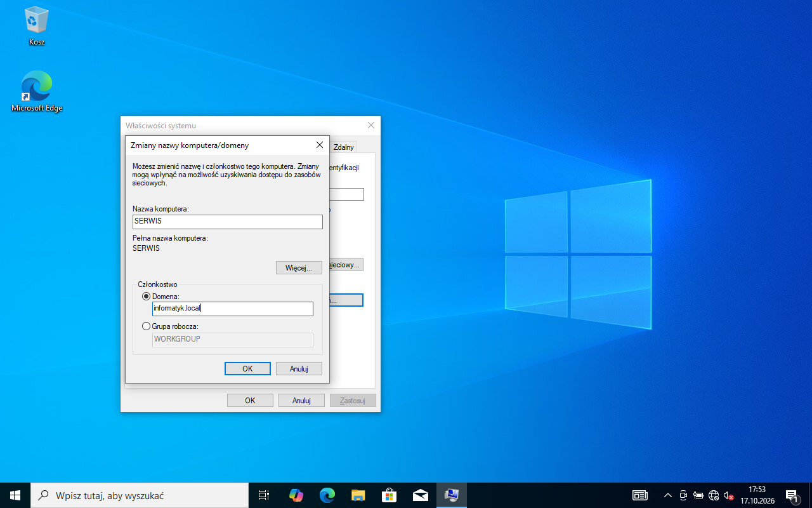Open Microsoft Store taskbar icon

coord(389,495)
